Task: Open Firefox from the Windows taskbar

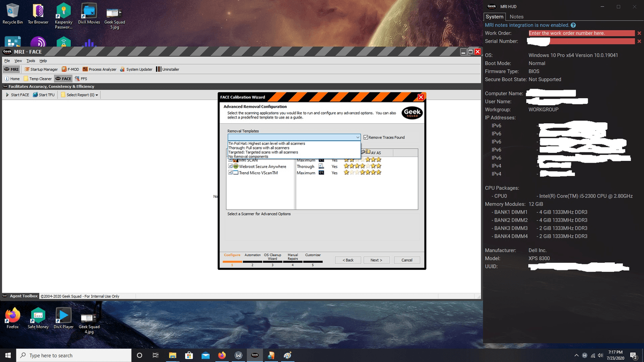Action: (x=222, y=356)
